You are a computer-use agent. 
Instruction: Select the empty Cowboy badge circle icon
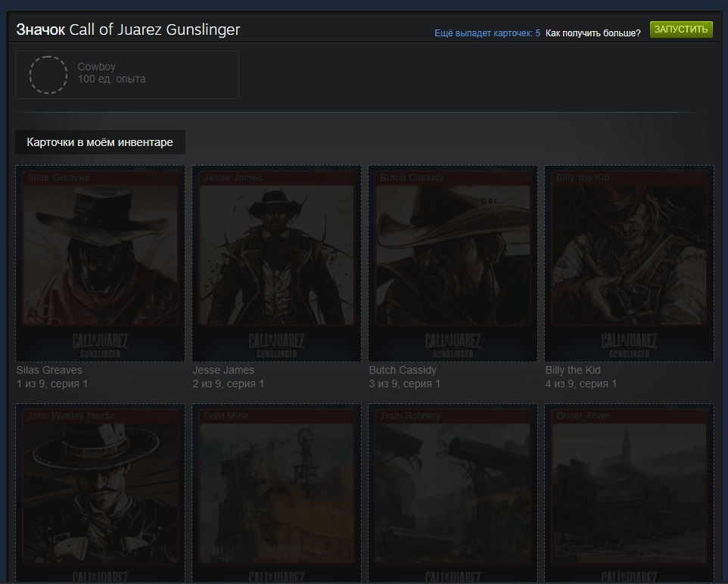point(48,75)
